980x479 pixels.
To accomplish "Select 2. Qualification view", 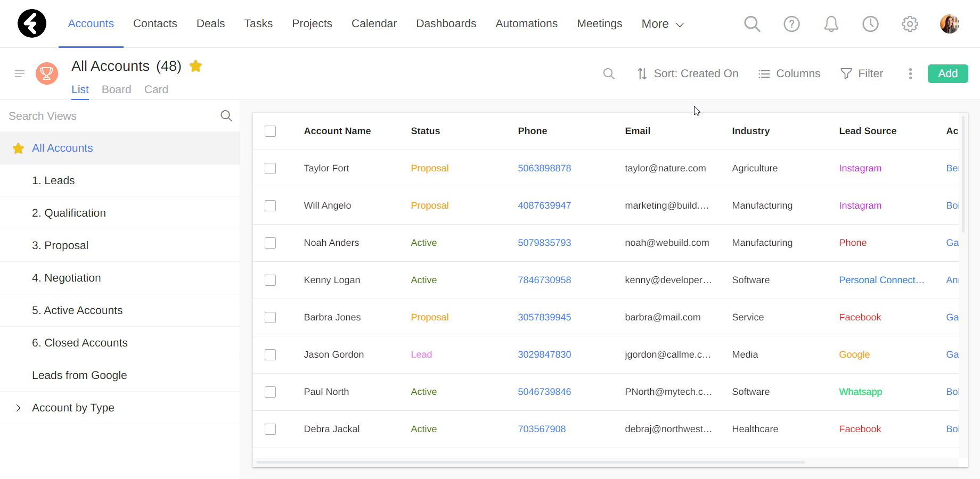I will [120, 213].
